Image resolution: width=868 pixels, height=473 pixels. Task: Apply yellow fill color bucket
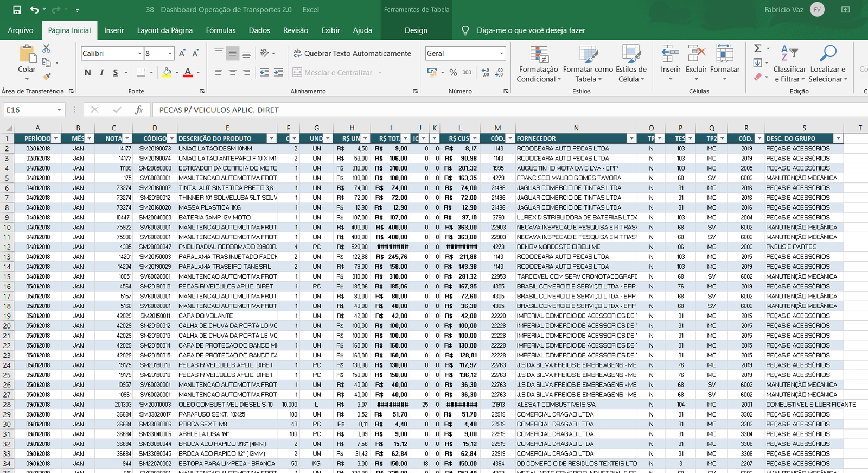tap(167, 72)
